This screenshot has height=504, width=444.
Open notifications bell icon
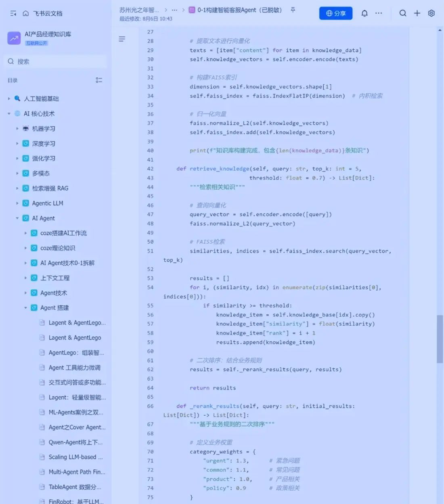[364, 13]
